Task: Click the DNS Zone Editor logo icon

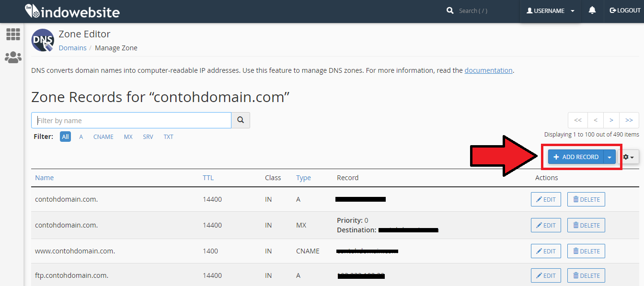Action: [43, 40]
